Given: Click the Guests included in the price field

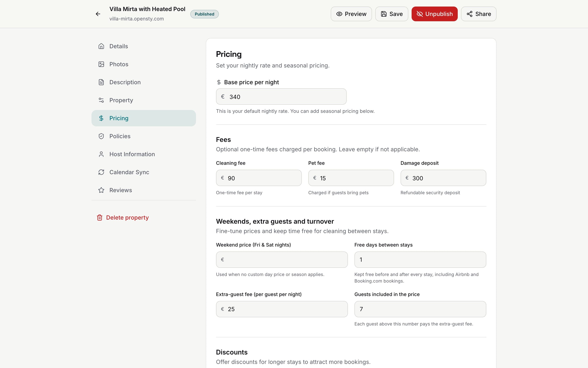Looking at the screenshot, I should [420, 309].
